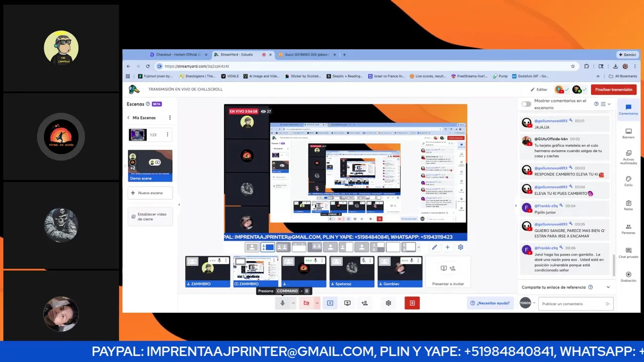Image resolution: width=644 pixels, height=362 pixels.
Task: Open the VIGGLE bookmark
Action: (x=230, y=76)
